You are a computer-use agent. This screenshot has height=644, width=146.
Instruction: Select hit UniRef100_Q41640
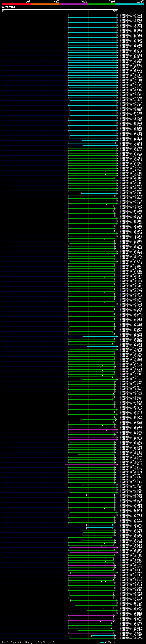pyautogui.click(x=131, y=153)
